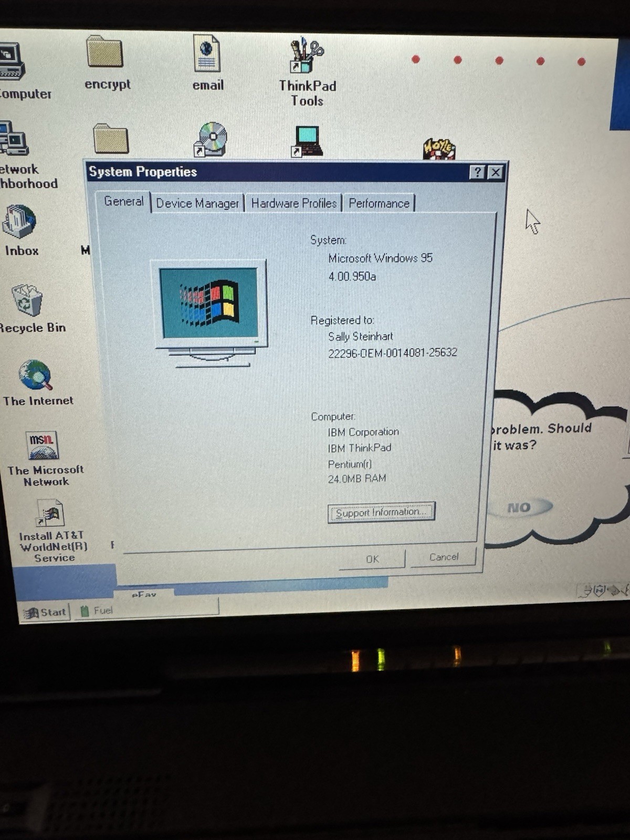Click the 'IBM Corporation' text
The image size is (630, 840).
(363, 432)
